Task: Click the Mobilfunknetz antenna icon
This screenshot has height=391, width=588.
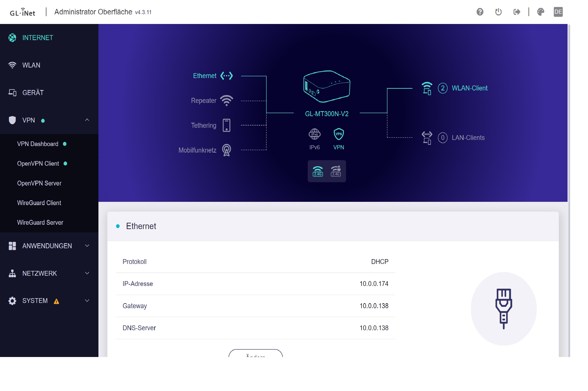Action: click(x=226, y=150)
